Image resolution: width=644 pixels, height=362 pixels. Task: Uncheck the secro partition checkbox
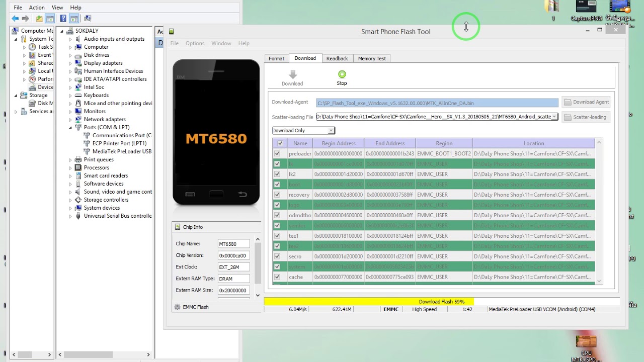pyautogui.click(x=277, y=256)
